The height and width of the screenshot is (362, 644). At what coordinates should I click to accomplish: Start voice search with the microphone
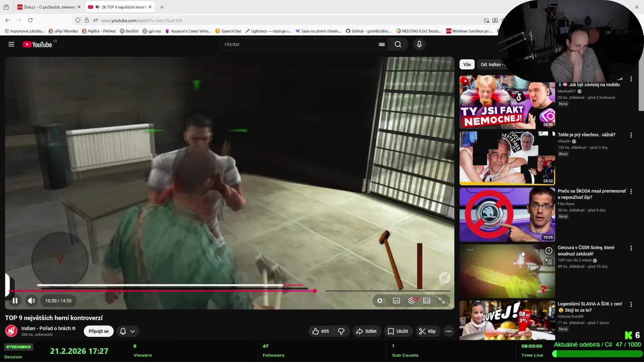click(419, 44)
